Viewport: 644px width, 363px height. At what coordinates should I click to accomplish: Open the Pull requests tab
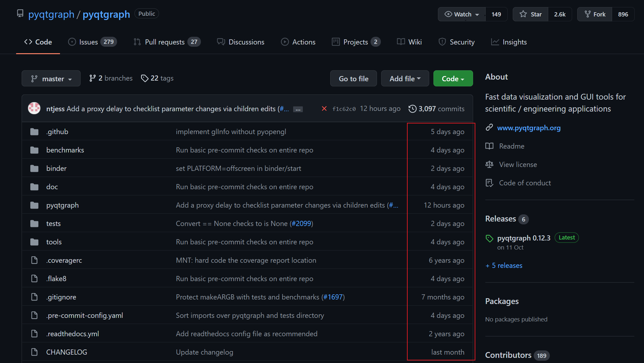coord(164,42)
